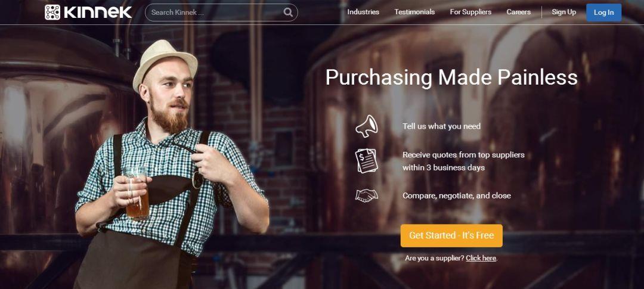Image resolution: width=644 pixels, height=289 pixels.
Task: Click the Kinnek logo emblem icon
Action: pyautogui.click(x=52, y=13)
